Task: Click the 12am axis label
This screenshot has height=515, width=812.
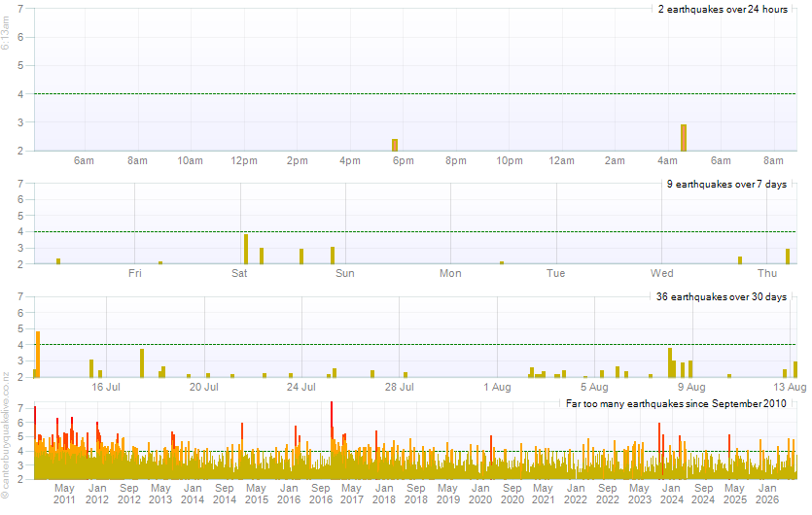Action: pos(561,161)
